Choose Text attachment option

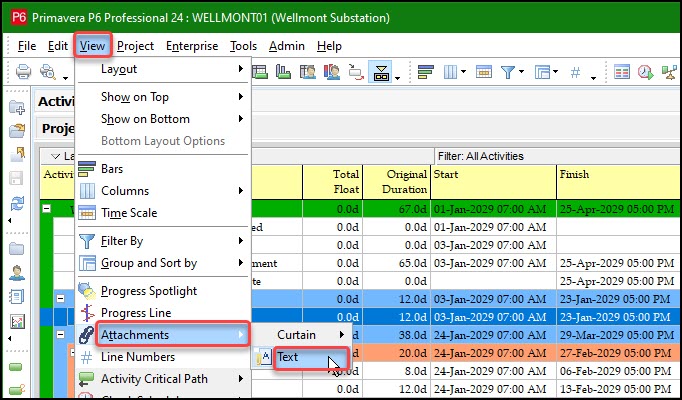coord(302,357)
